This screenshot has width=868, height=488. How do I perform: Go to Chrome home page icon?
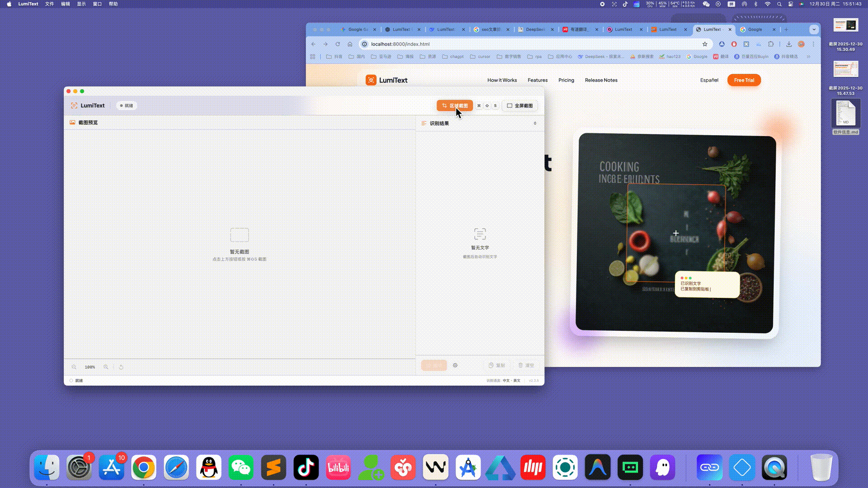pos(350,44)
